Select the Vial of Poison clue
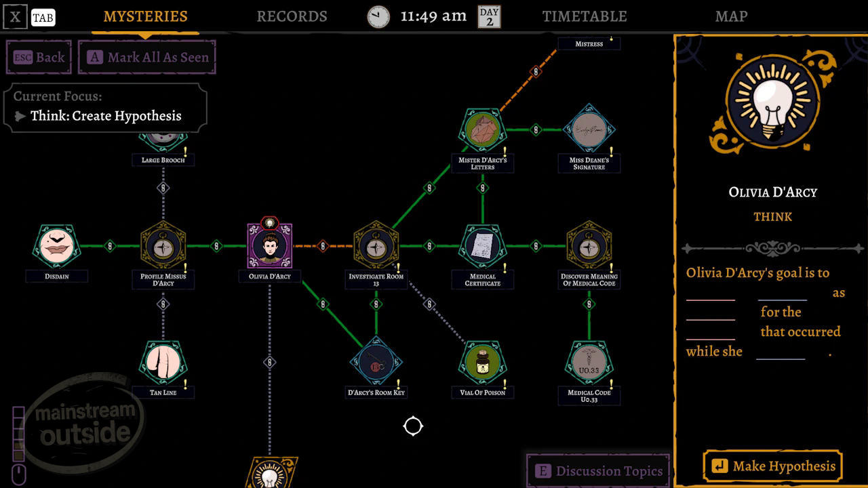The image size is (868, 488). pos(483,363)
